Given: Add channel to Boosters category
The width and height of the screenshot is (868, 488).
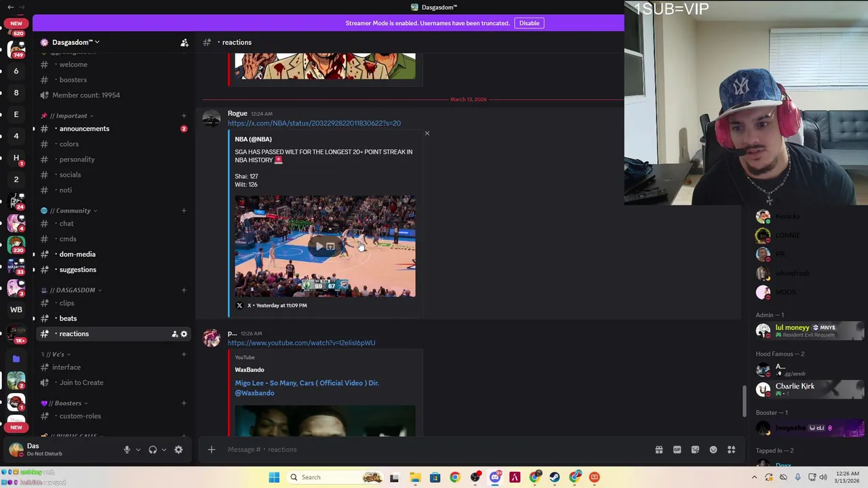Looking at the screenshot, I should [x=184, y=403].
